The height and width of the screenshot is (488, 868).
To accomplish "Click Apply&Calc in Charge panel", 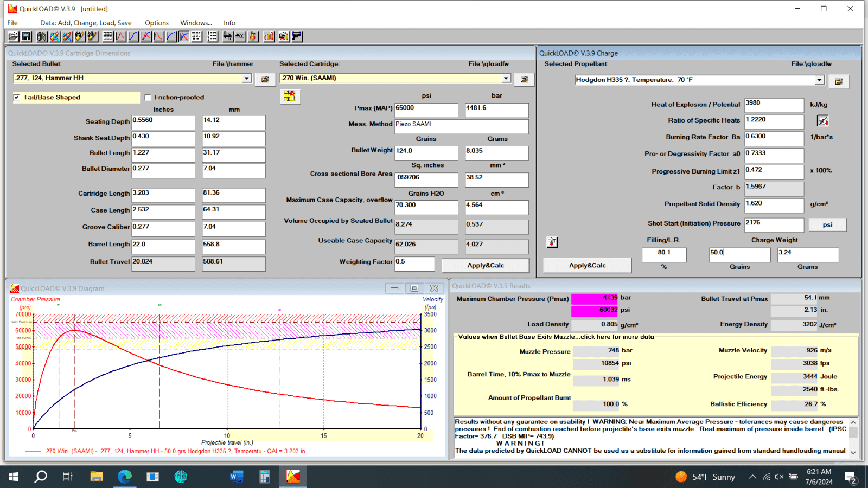I will pyautogui.click(x=587, y=265).
